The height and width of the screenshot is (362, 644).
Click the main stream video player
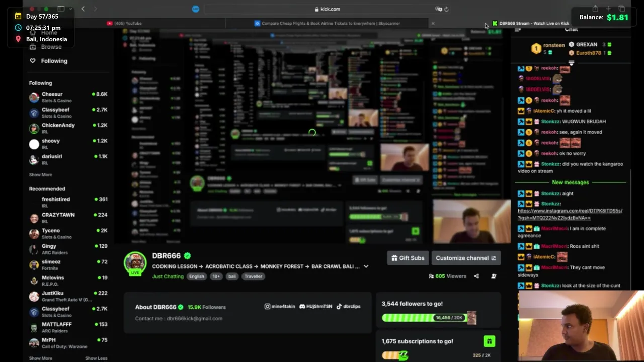[312, 136]
